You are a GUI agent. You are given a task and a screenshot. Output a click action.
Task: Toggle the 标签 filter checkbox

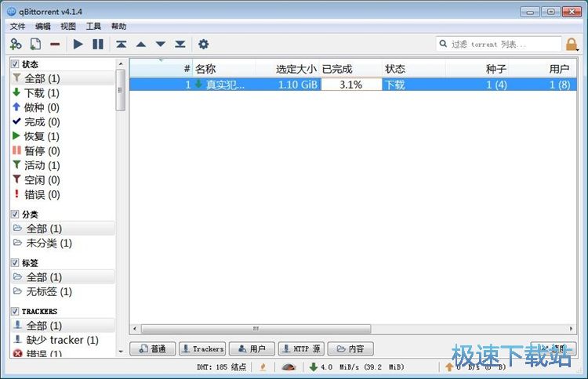click(x=15, y=263)
